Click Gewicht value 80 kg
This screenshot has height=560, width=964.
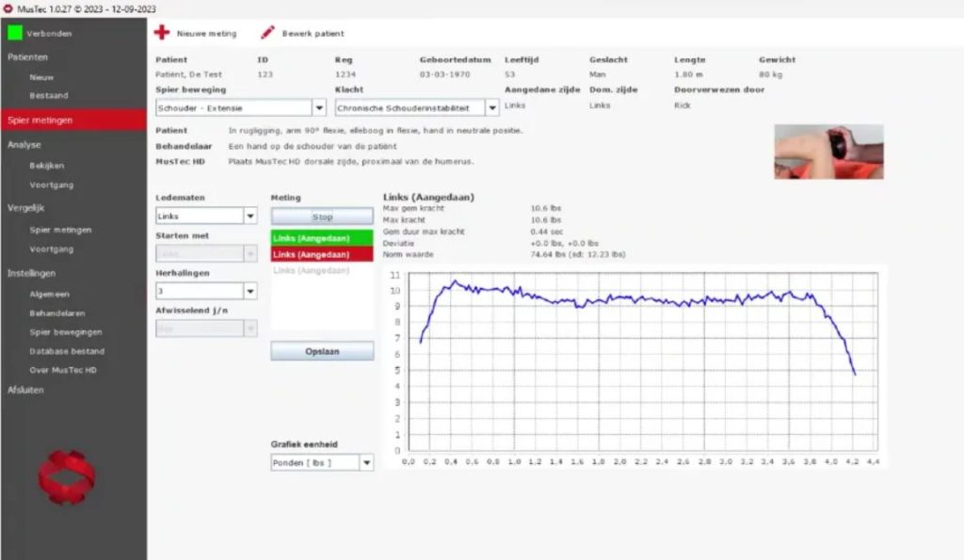pyautogui.click(x=770, y=74)
